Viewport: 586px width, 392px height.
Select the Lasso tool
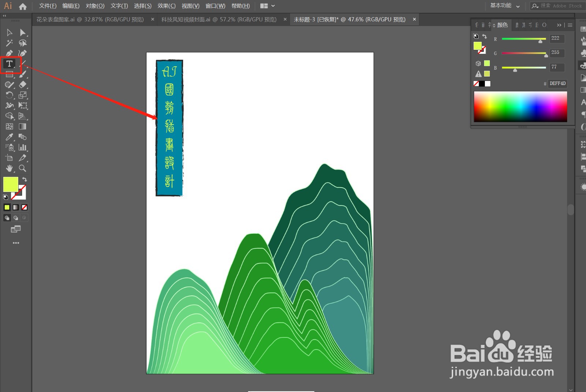point(23,43)
